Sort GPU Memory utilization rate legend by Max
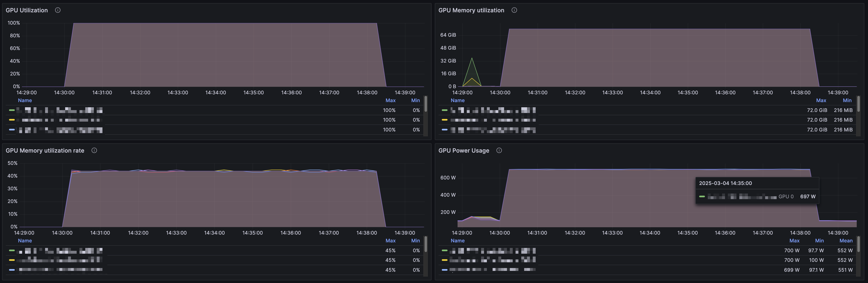Image resolution: width=868 pixels, height=283 pixels. [390, 241]
